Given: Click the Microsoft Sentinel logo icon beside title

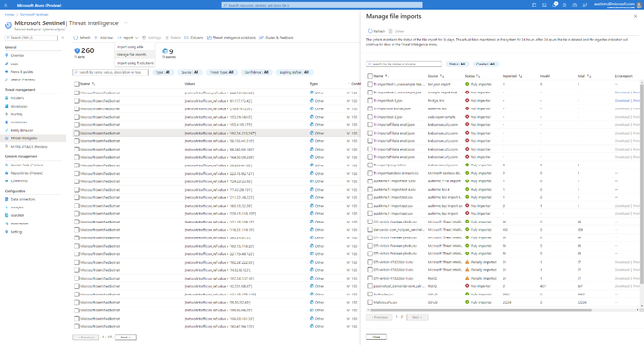Looking at the screenshot, I should tap(8, 25).
